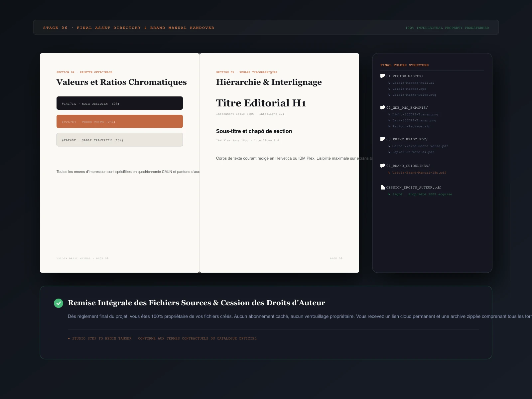Click the 'Dès règlement final du projet' paragraph

[300, 316]
